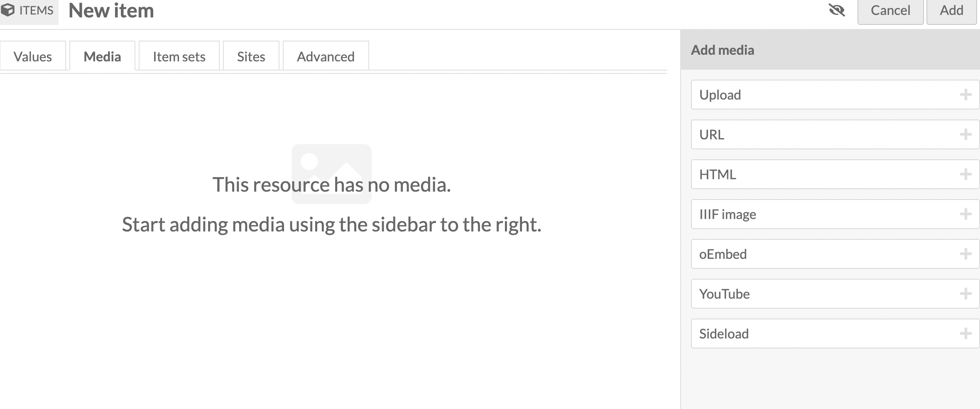980x409 pixels.
Task: Expand the YouTube media option
Action: coord(725,294)
